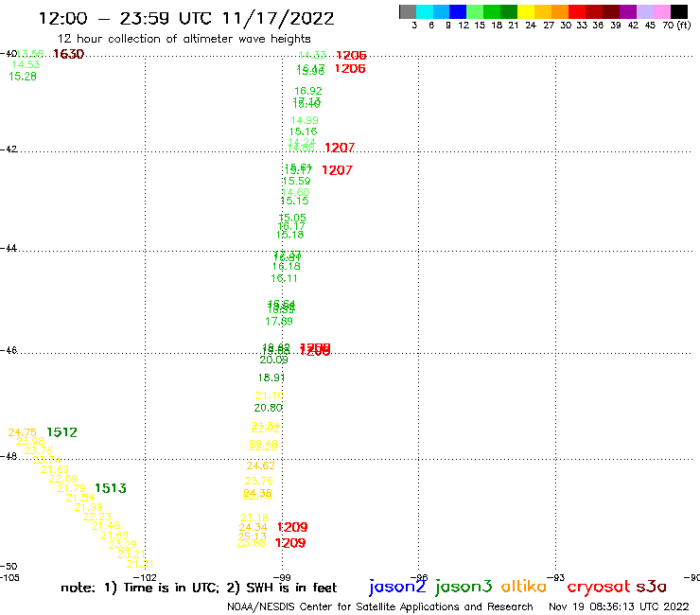Click the blue jason2 satellite label
Screen dimensions: 700x615
397,587
